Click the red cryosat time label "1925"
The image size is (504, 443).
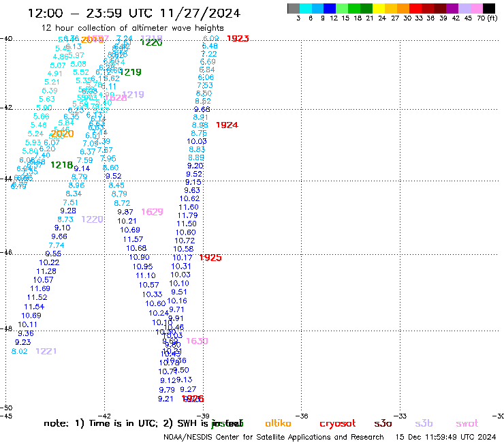210,258
